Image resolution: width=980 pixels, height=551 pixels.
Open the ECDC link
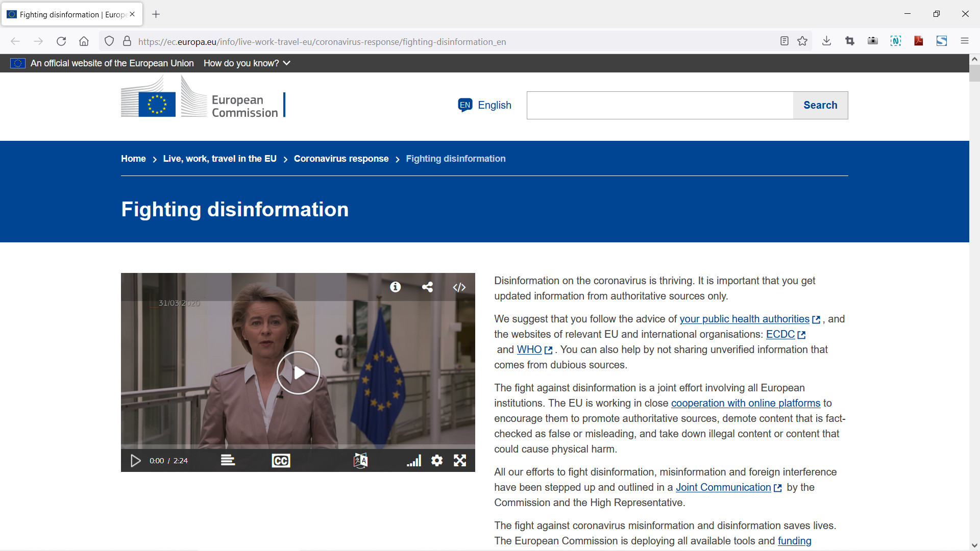[x=780, y=334]
